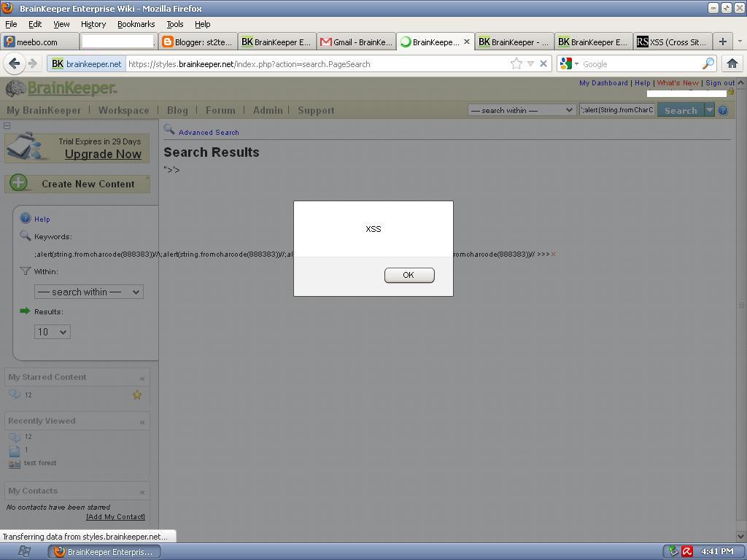
Task: Click the Sign out link
Action: pos(720,83)
